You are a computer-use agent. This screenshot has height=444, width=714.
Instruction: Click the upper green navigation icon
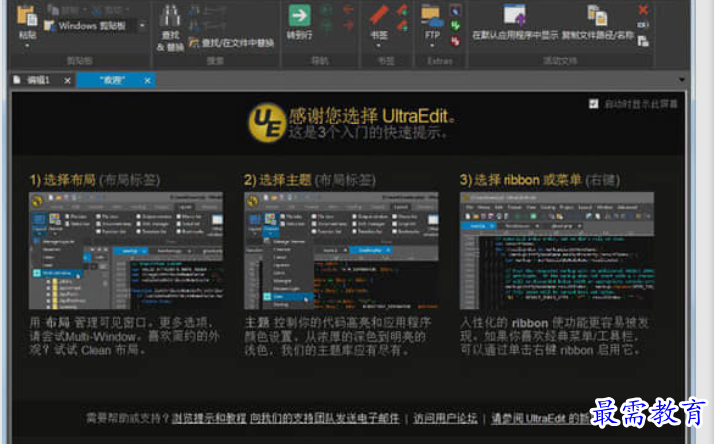[x=326, y=10]
